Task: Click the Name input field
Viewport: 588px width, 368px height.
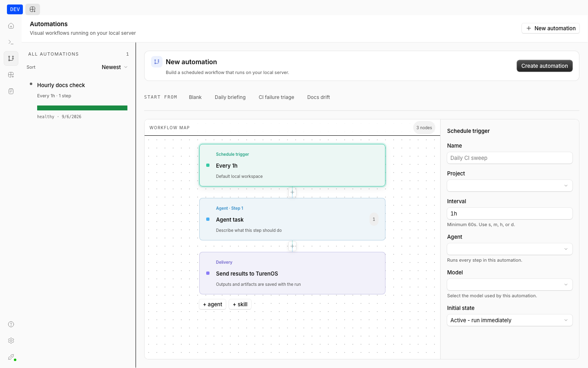Action: [x=510, y=158]
